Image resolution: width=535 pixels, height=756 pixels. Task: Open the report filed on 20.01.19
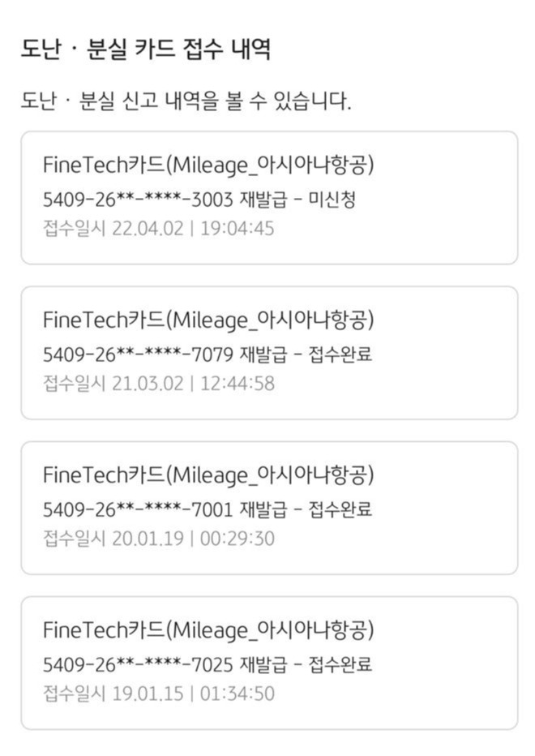[x=267, y=505]
